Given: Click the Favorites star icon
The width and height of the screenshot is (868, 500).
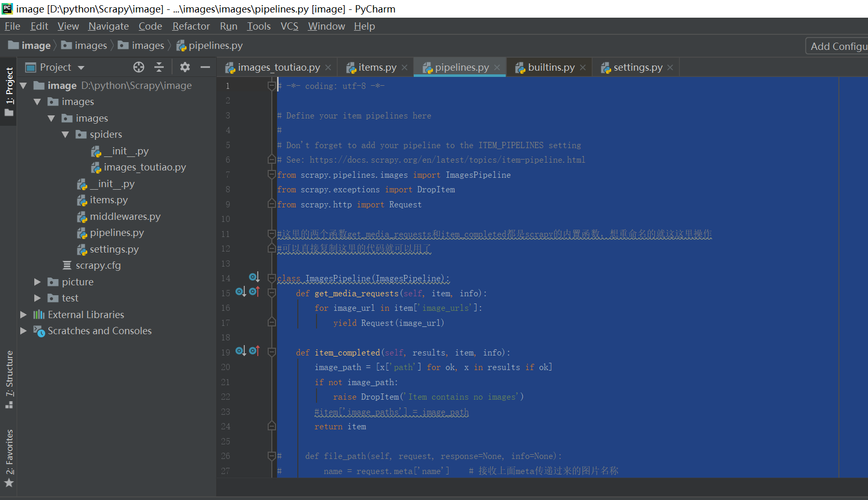Looking at the screenshot, I should click(x=9, y=483).
